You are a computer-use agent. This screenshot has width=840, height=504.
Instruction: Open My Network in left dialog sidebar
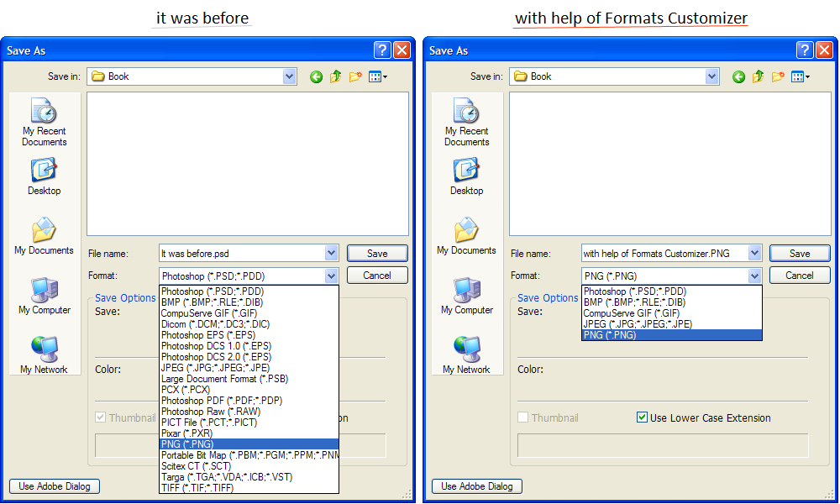pos(44,355)
